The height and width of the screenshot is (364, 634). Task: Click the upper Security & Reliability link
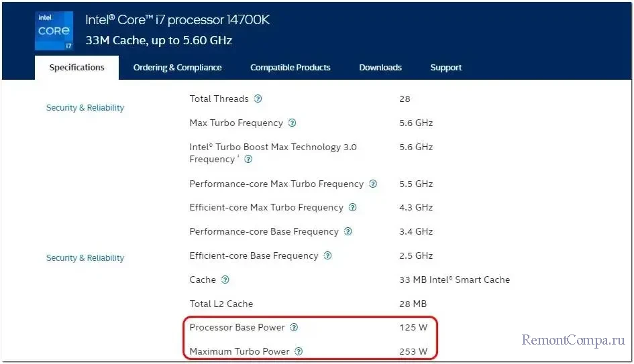(85, 108)
